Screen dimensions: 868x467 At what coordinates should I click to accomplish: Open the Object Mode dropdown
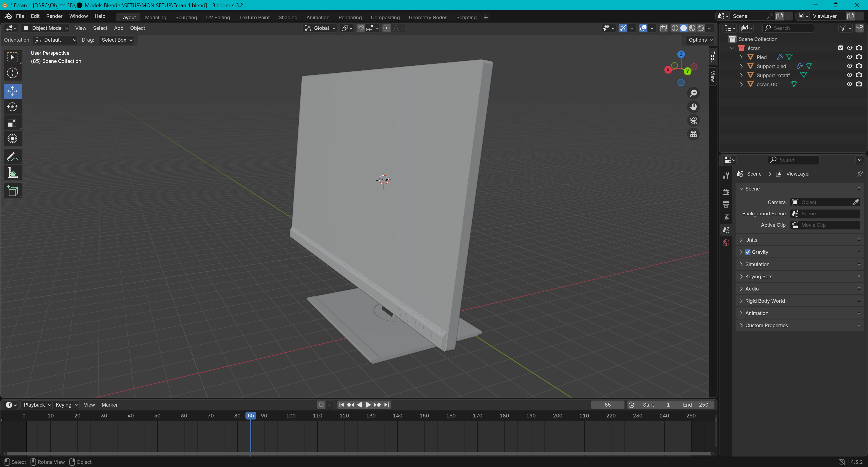tap(45, 28)
